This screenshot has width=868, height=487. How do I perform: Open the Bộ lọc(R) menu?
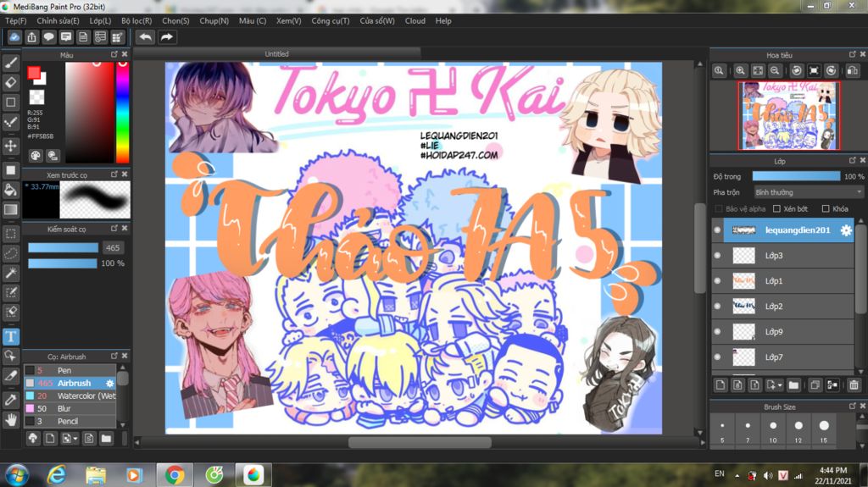[136, 20]
